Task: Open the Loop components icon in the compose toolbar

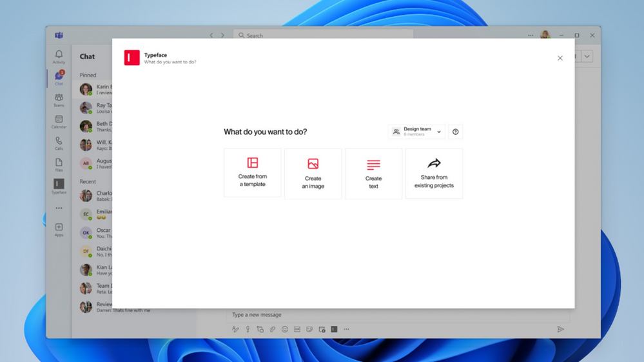Action: [260, 329]
